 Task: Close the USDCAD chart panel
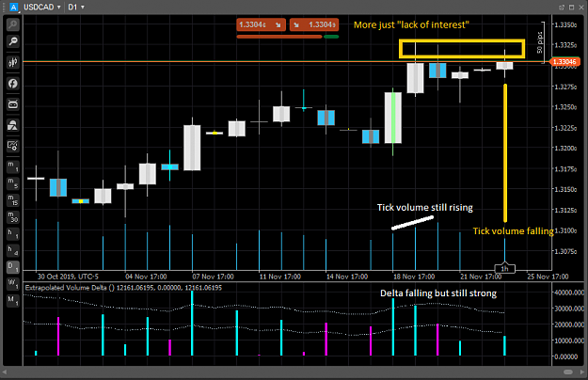(x=581, y=8)
